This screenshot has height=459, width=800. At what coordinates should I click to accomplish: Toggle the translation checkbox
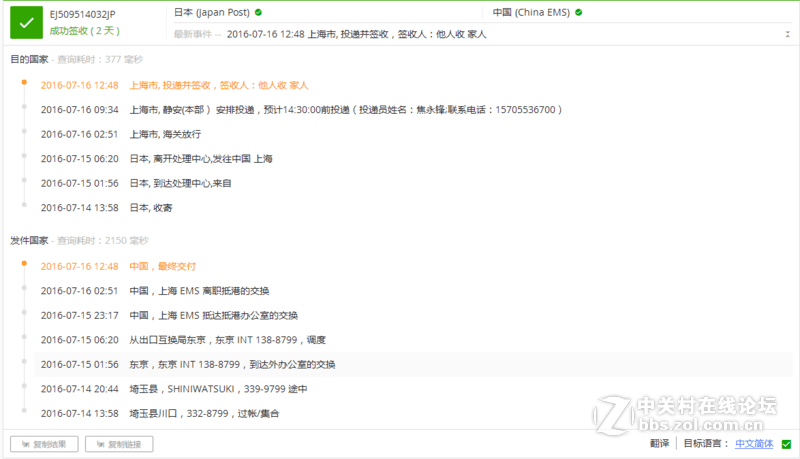click(x=786, y=444)
